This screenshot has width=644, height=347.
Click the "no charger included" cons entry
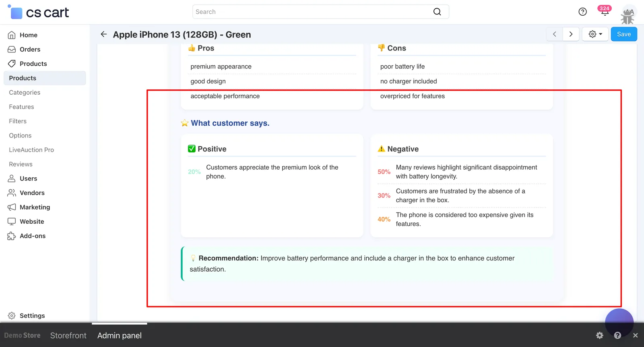click(409, 81)
